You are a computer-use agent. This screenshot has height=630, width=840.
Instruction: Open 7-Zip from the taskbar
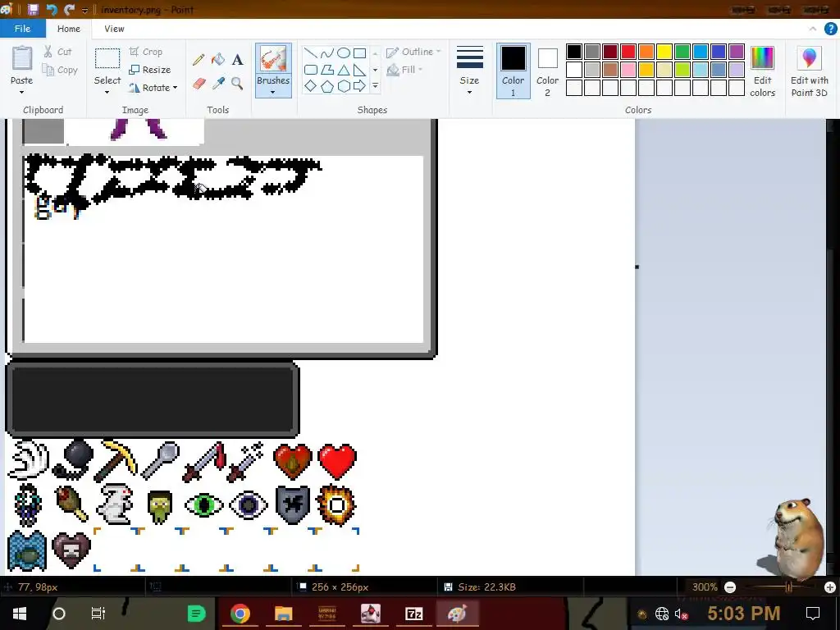coord(413,614)
